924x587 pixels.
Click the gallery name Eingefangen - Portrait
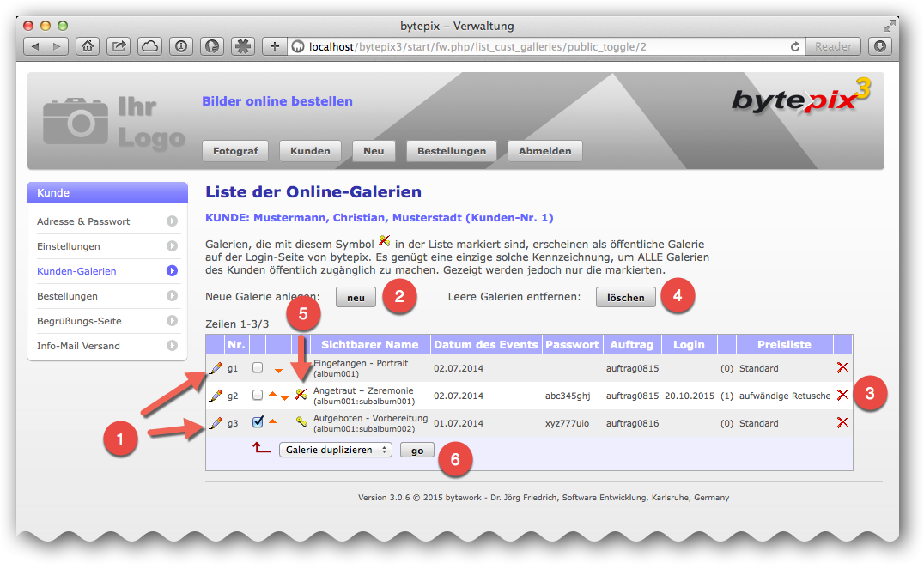pyautogui.click(x=361, y=363)
